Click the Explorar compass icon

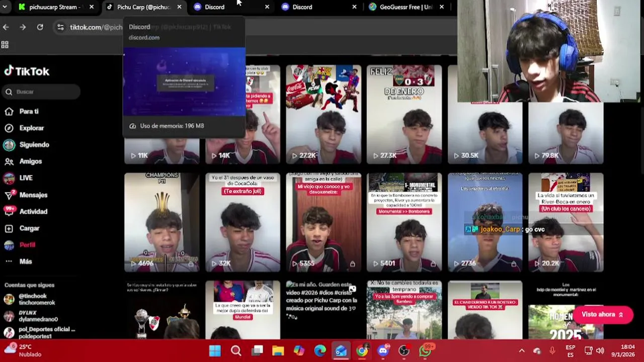pyautogui.click(x=9, y=128)
